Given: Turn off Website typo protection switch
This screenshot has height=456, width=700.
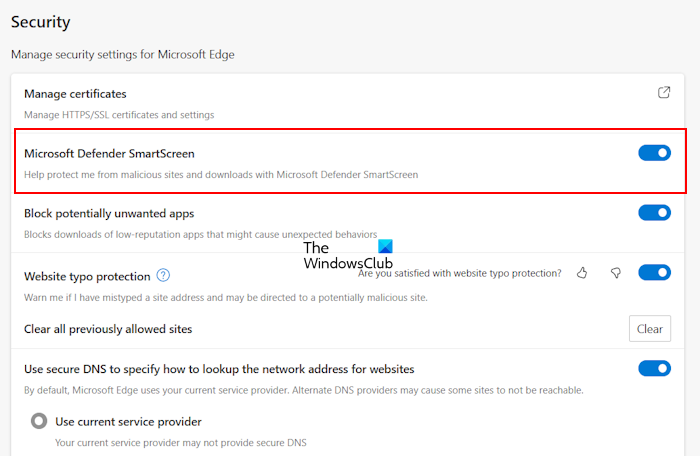Looking at the screenshot, I should (654, 272).
